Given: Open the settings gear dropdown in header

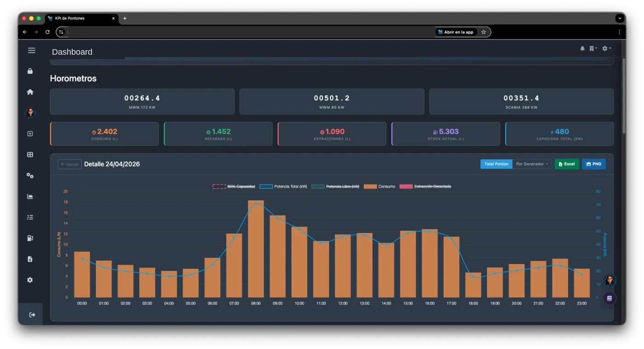Looking at the screenshot, I should point(606,48).
